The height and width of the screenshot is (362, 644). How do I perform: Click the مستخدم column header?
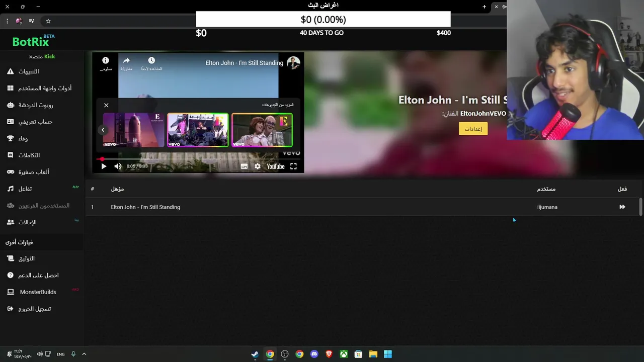[x=546, y=189]
